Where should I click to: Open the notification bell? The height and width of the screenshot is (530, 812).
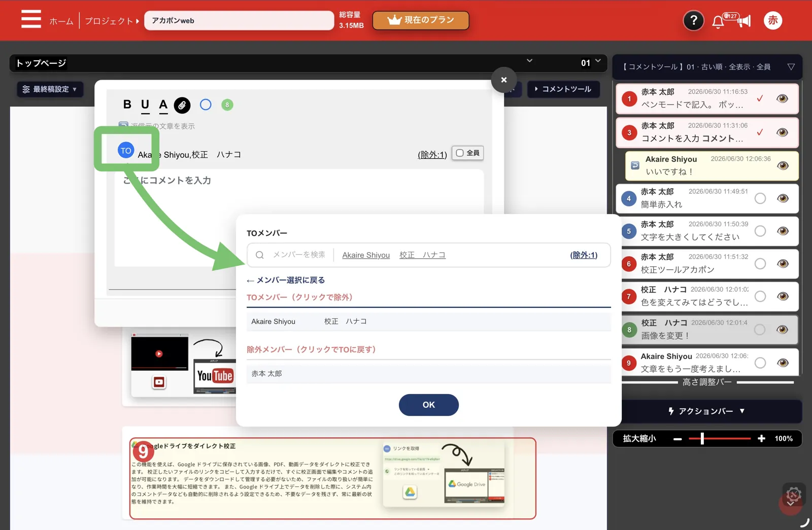click(x=718, y=22)
